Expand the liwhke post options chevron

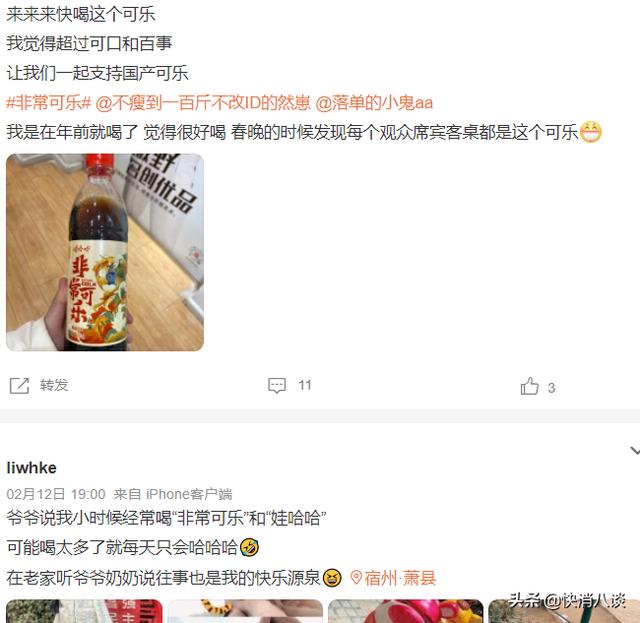[x=635, y=451]
